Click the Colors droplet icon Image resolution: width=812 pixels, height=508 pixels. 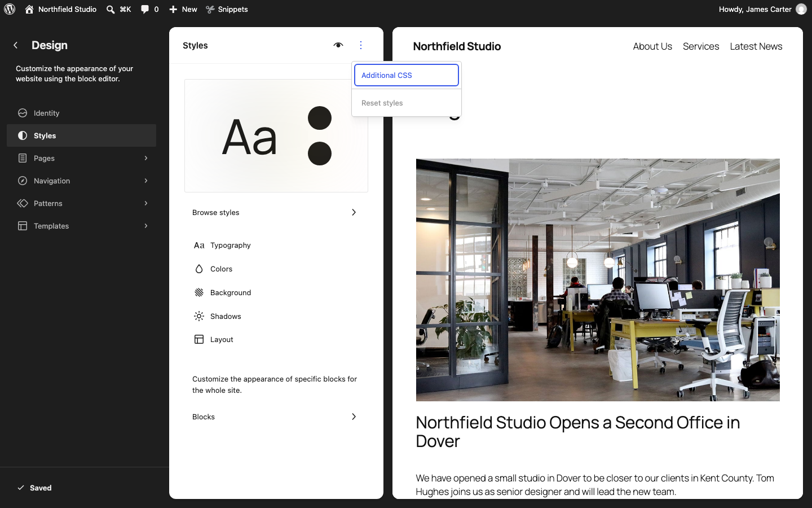pos(199,269)
